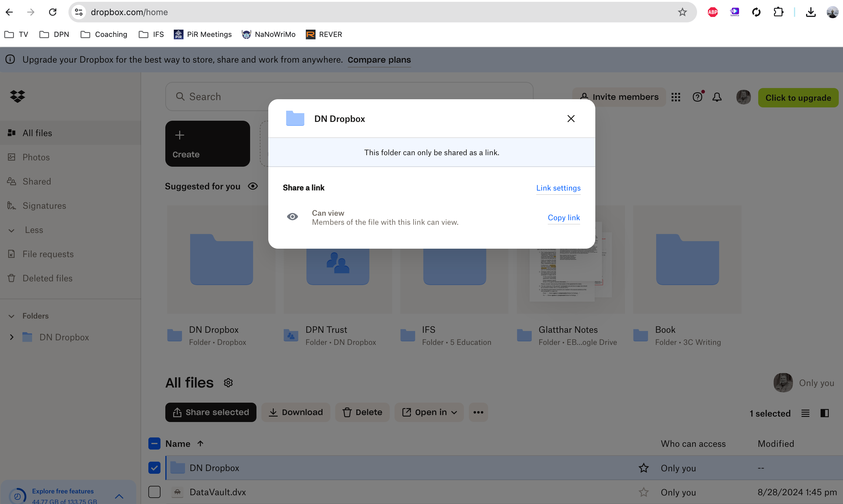Open the help question mark icon

(x=697, y=97)
